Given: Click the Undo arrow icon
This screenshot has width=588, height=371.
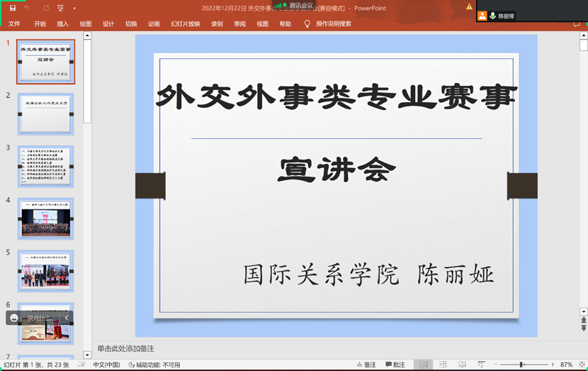Looking at the screenshot, I should 27,8.
